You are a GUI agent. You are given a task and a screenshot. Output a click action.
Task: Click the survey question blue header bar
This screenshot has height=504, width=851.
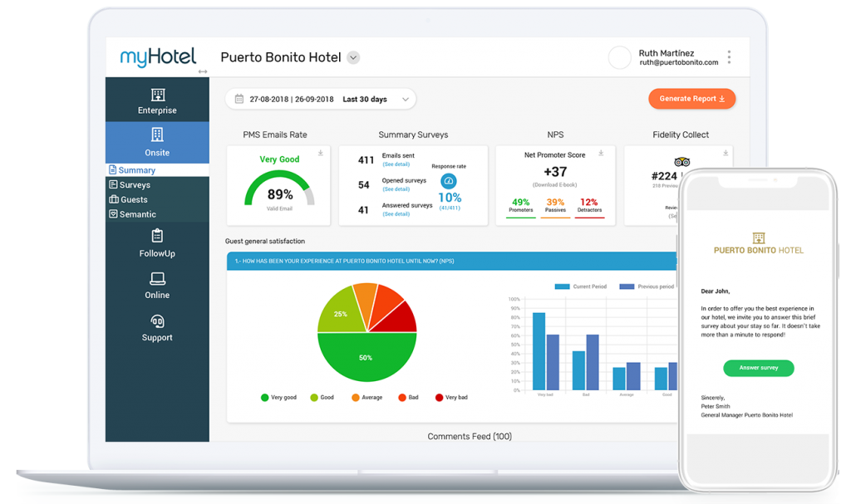451,261
